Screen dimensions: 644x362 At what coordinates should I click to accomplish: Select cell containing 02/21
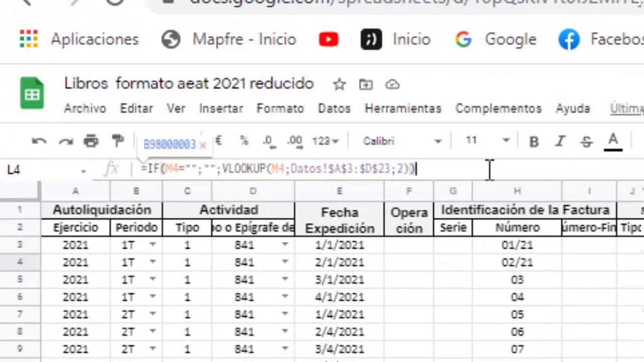pos(517,262)
